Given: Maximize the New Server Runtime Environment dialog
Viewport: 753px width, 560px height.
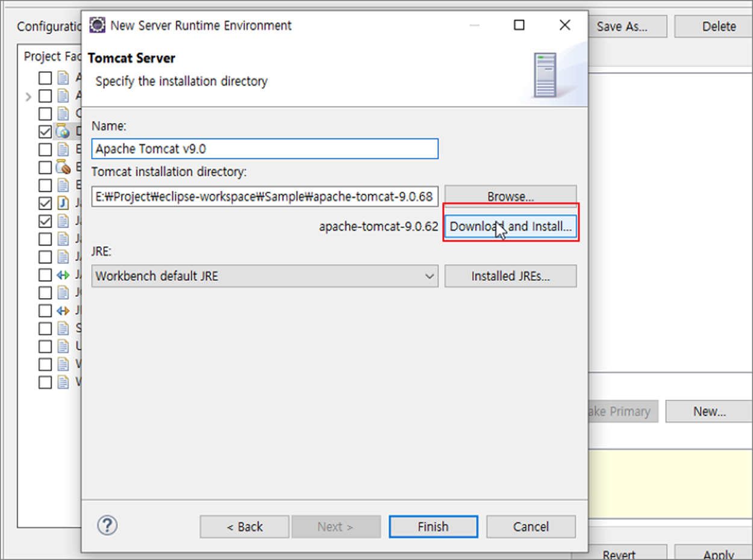Looking at the screenshot, I should [519, 25].
